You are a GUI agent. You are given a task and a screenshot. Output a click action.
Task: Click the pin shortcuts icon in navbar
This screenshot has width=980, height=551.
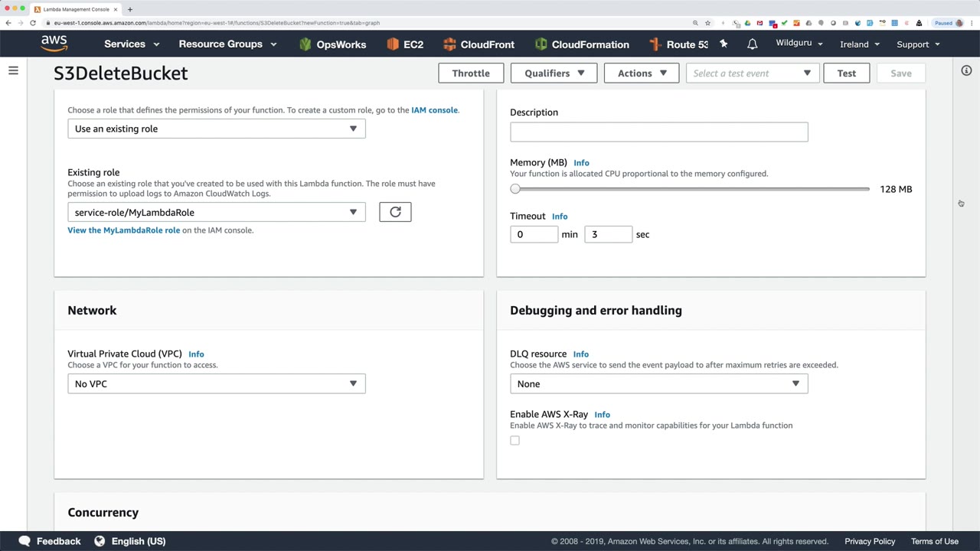[724, 44]
